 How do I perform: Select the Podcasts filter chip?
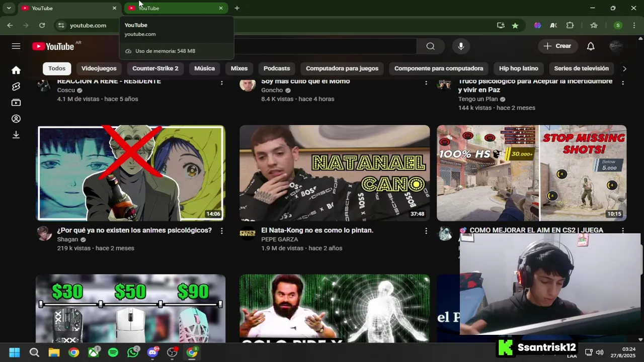click(277, 68)
